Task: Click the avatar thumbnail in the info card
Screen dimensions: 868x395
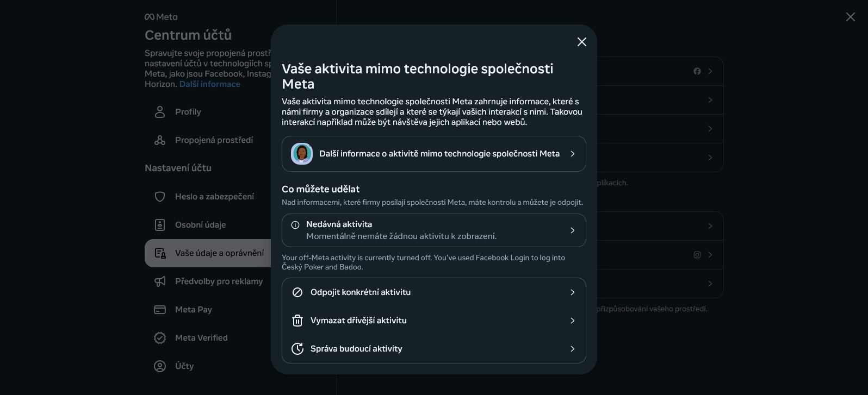Action: (302, 154)
